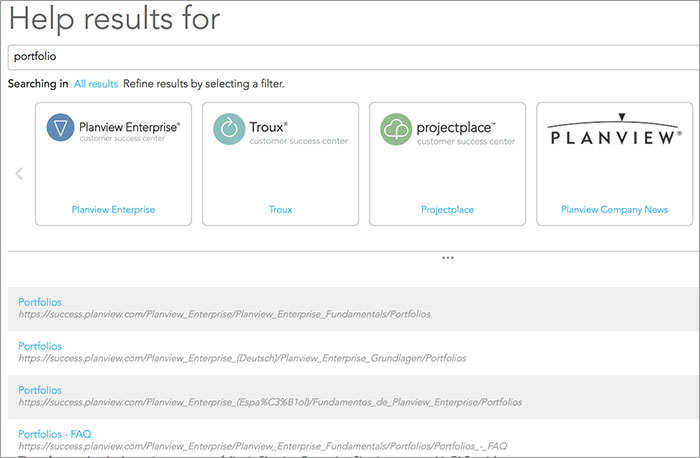Click the Planview_Enterprise_(Deutsch) URL text

coord(242,358)
